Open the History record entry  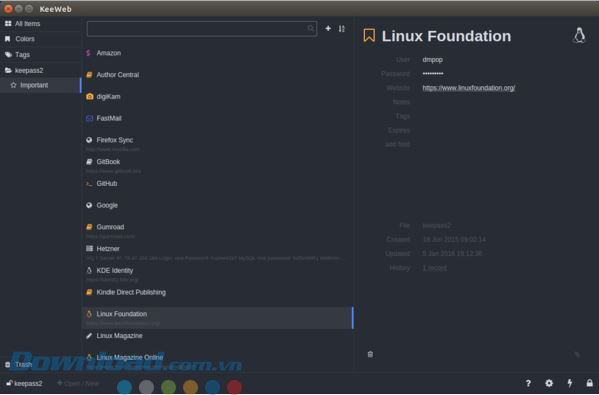[x=434, y=268]
